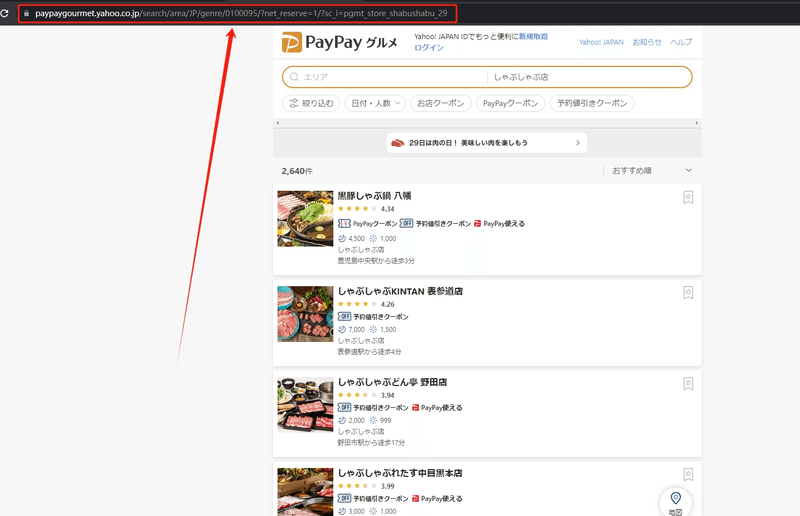800x516 pixels.
Task: Bookmark 黒豚しゃぶ鍋 八幡
Action: point(688,198)
